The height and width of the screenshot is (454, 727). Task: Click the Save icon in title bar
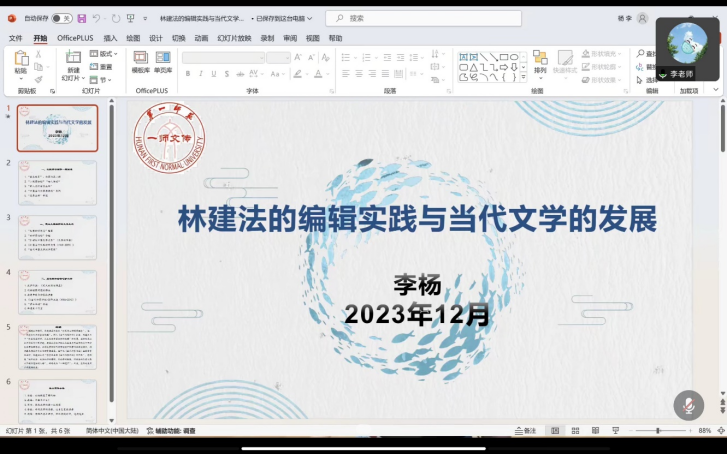pos(82,18)
